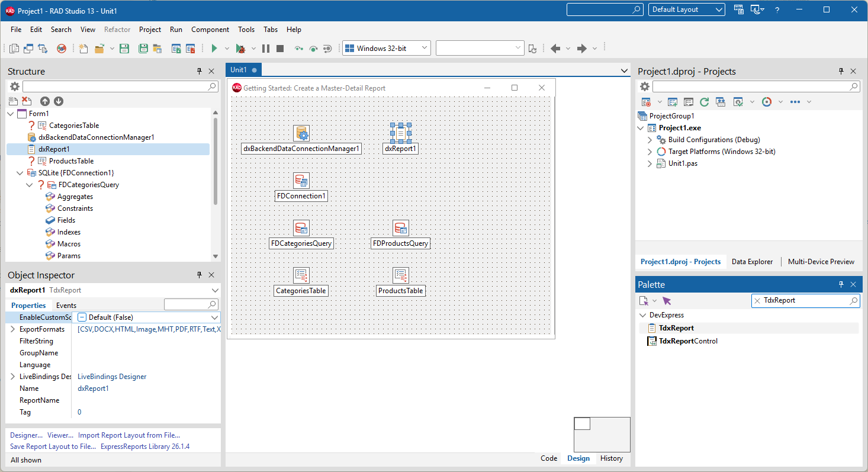The width and height of the screenshot is (868, 472).
Task: Click the Pause toolbar icon
Action: [266, 49]
